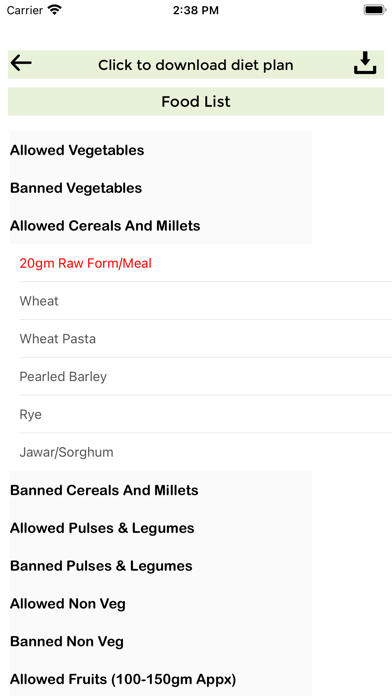Expand Banned Cereals And Millets section

161,490
